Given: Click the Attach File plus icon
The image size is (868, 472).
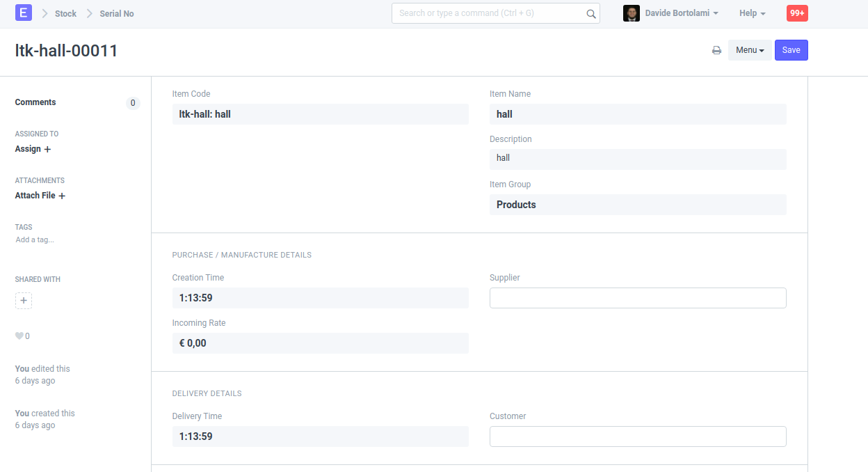Looking at the screenshot, I should [x=62, y=195].
